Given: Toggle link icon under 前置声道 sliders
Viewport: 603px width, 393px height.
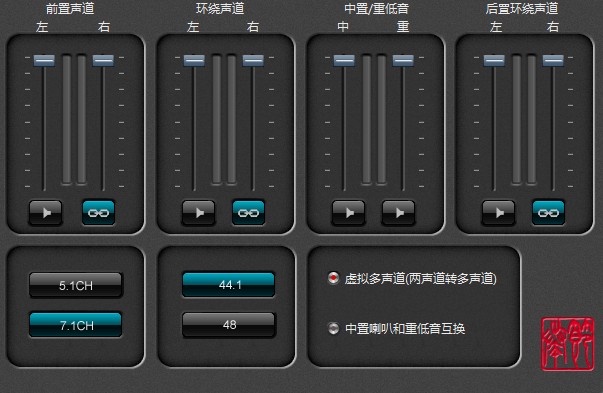Looking at the screenshot, I should point(98,212).
